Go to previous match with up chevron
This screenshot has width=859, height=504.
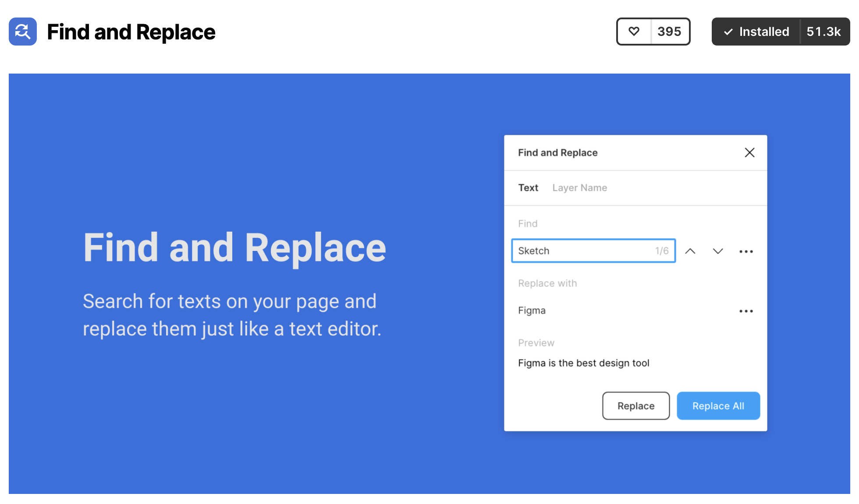pos(690,251)
